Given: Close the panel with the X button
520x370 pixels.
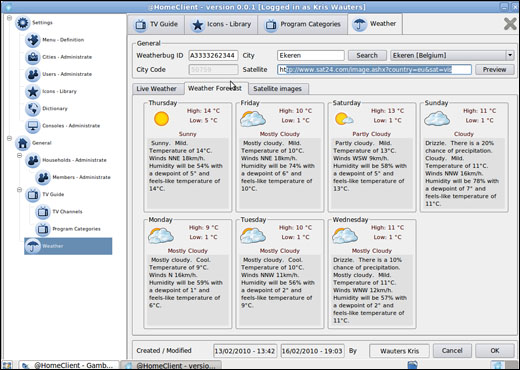Looking at the screenshot, I should coord(510,24).
